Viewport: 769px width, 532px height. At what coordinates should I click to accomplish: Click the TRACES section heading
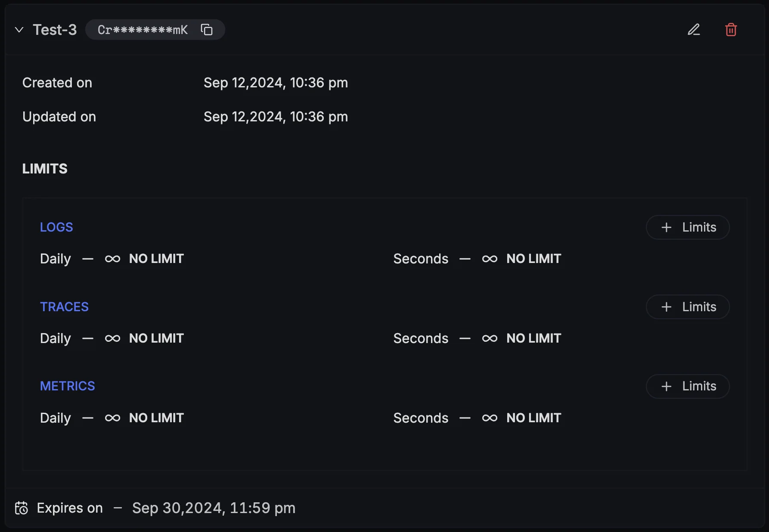64,306
